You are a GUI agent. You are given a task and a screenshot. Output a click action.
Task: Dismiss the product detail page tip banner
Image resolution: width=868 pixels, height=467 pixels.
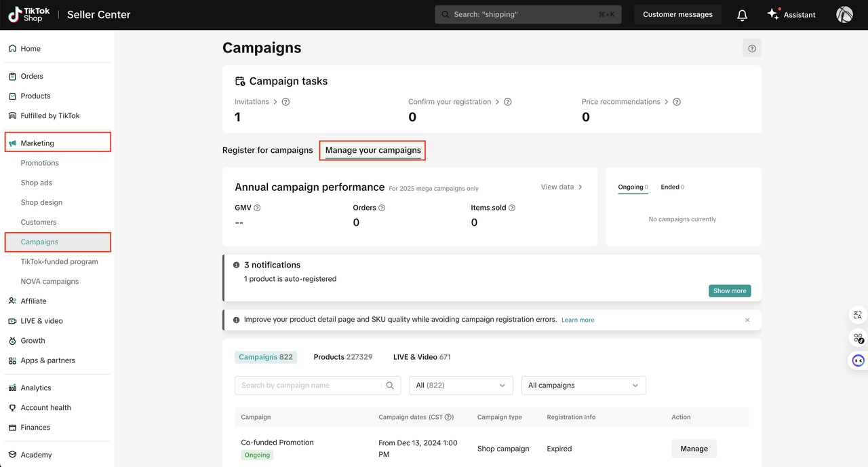point(747,320)
